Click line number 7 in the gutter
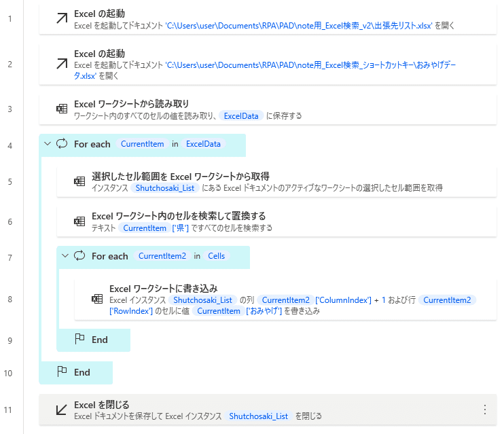Image resolution: width=504 pixels, height=434 pixels. [10, 257]
